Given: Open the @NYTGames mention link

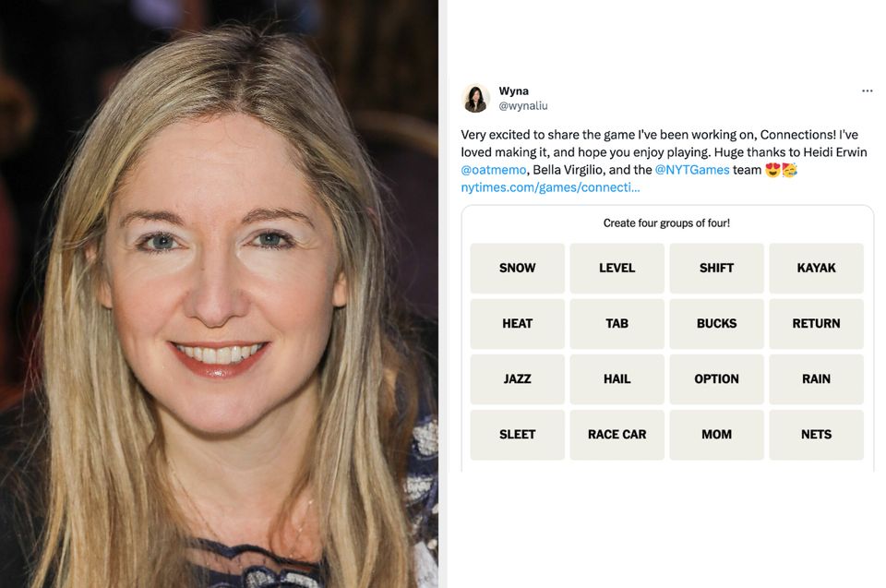Looking at the screenshot, I should point(691,170).
